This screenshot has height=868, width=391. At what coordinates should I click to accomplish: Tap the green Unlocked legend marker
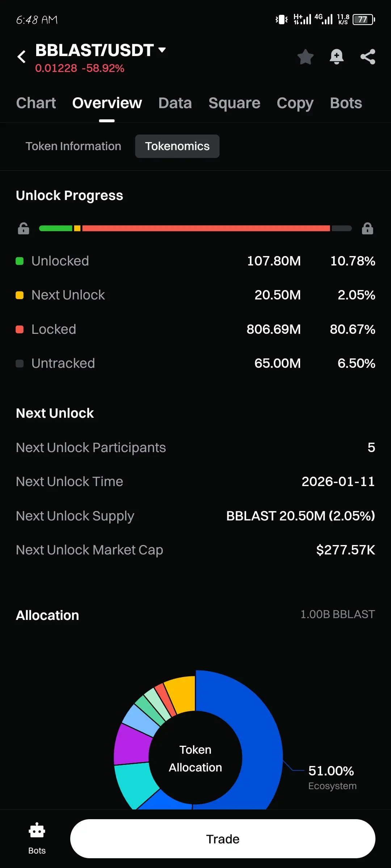(x=20, y=261)
